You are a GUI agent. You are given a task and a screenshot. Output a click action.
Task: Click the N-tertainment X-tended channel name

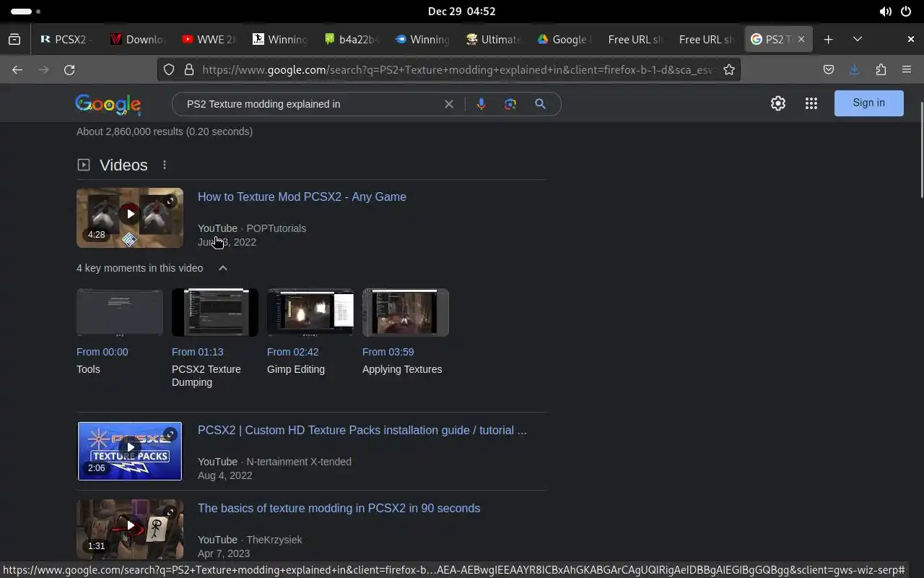tap(299, 462)
